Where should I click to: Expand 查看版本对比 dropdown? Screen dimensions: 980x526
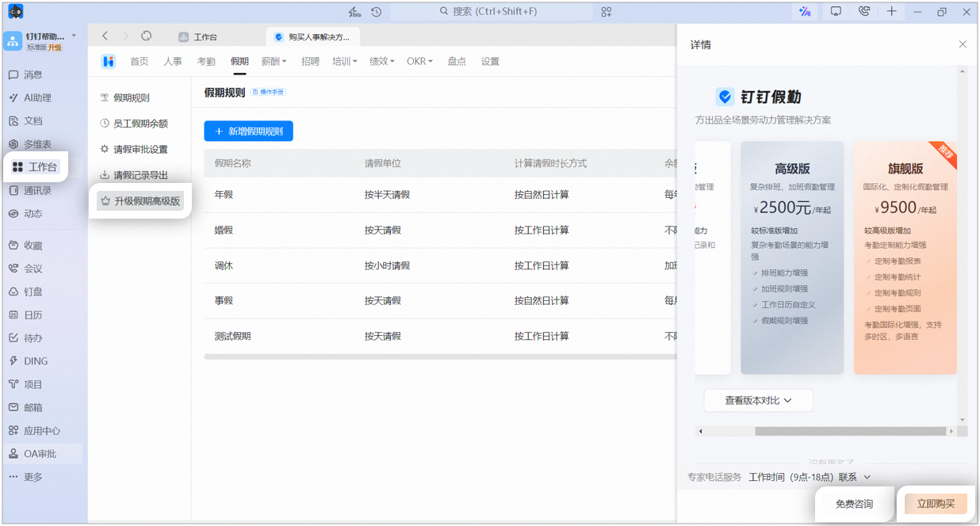(x=758, y=401)
